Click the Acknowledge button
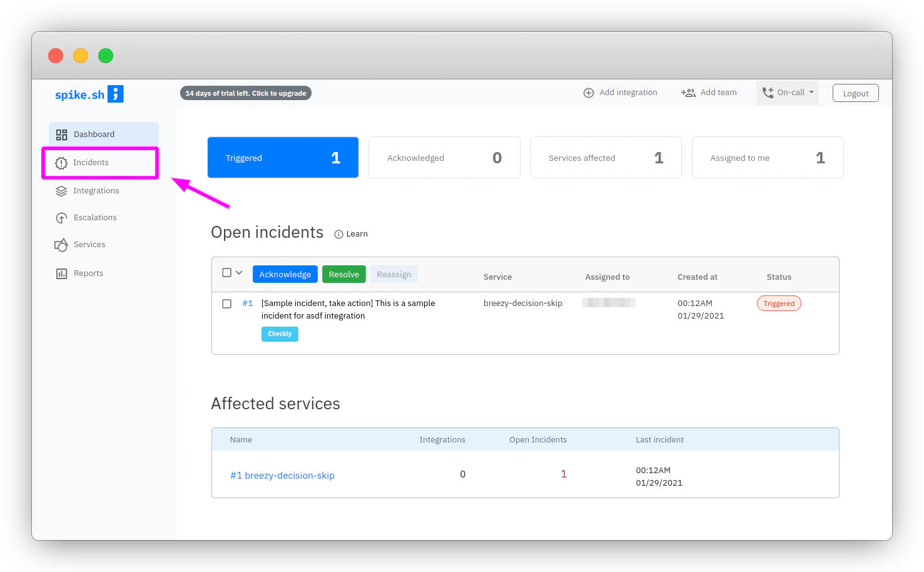This screenshot has width=924, height=572. click(285, 274)
